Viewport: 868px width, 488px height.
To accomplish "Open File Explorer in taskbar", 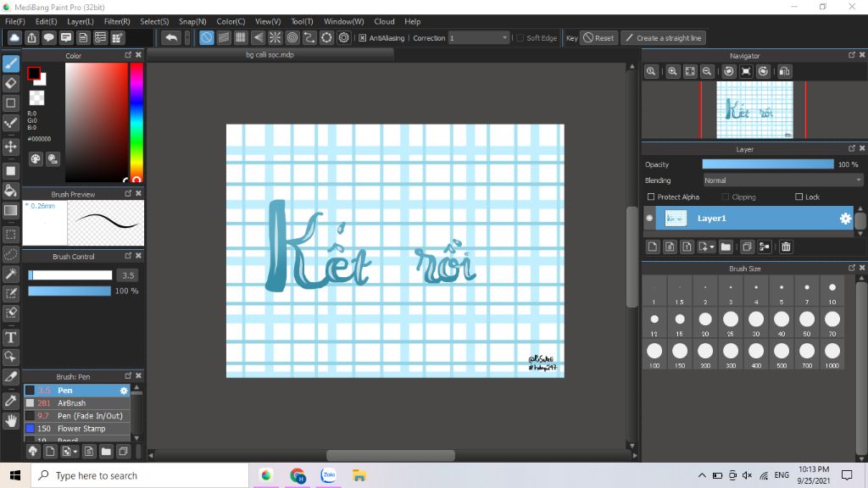I will [x=359, y=475].
